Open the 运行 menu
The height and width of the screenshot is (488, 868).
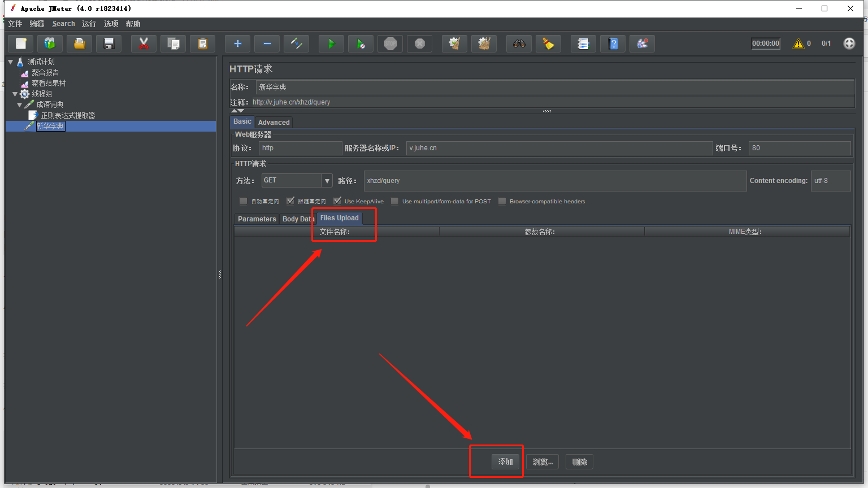89,24
